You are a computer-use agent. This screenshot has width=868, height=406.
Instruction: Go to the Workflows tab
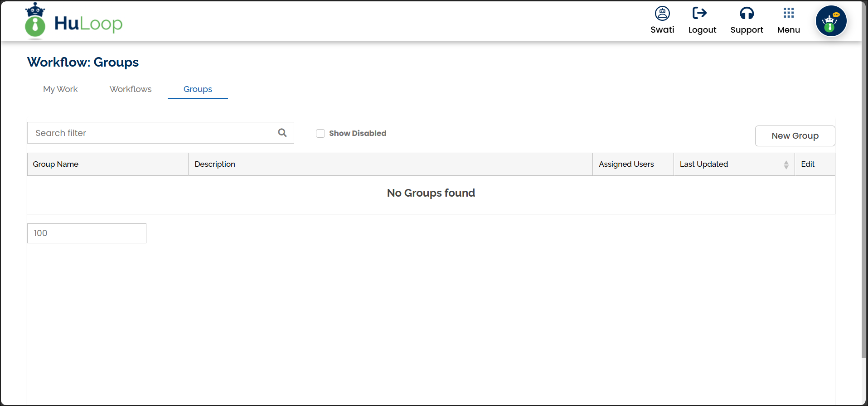[x=131, y=89]
